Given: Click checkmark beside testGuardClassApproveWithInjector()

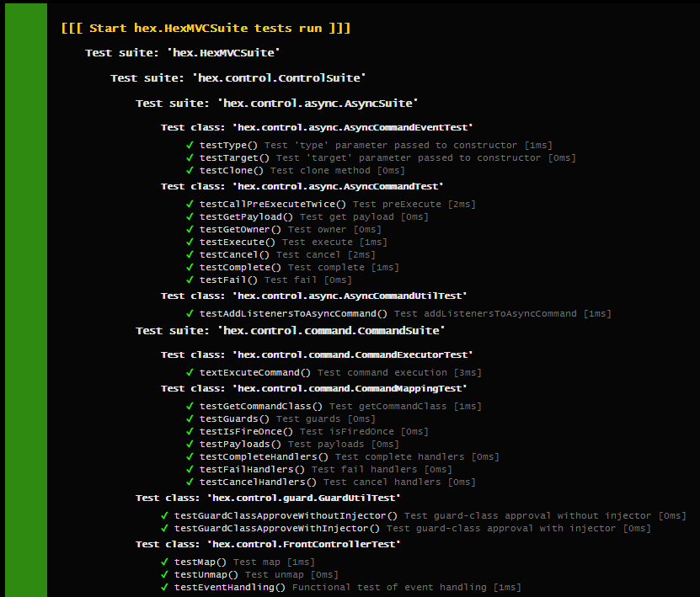Looking at the screenshot, I should (165, 528).
